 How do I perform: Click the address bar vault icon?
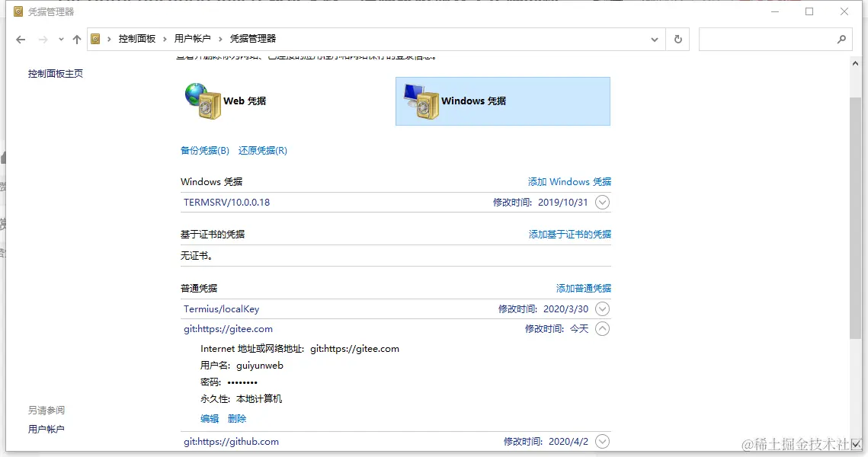click(95, 39)
